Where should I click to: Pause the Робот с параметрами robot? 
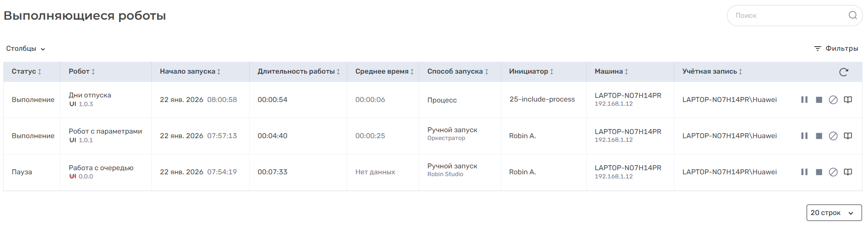[804, 136]
